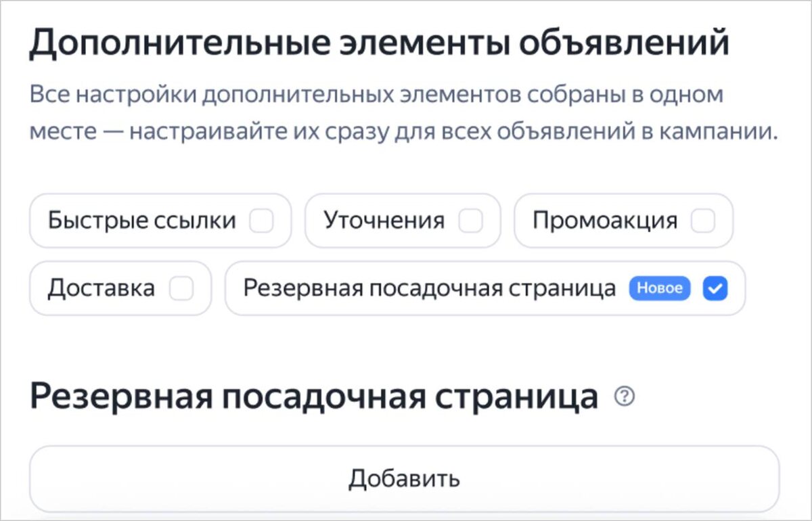Screen dimensions: 812x521
Task: Click the description line starting with Все настройки
Action: [376, 95]
